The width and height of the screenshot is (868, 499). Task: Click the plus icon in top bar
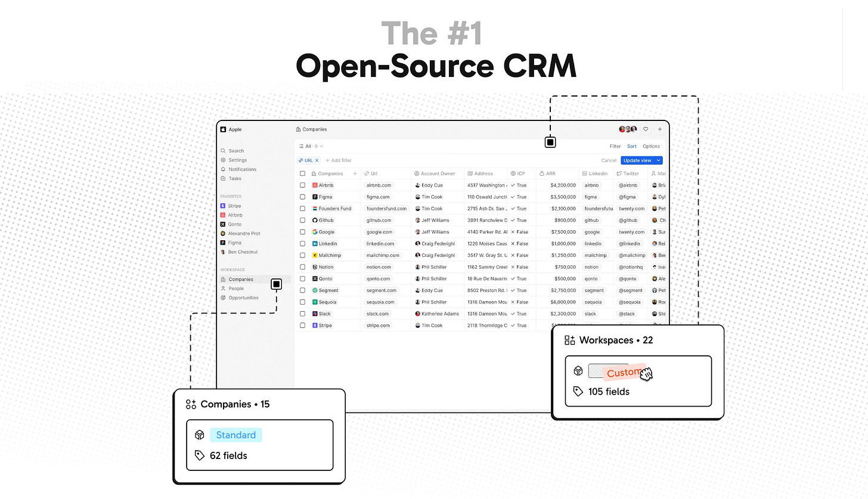point(660,129)
